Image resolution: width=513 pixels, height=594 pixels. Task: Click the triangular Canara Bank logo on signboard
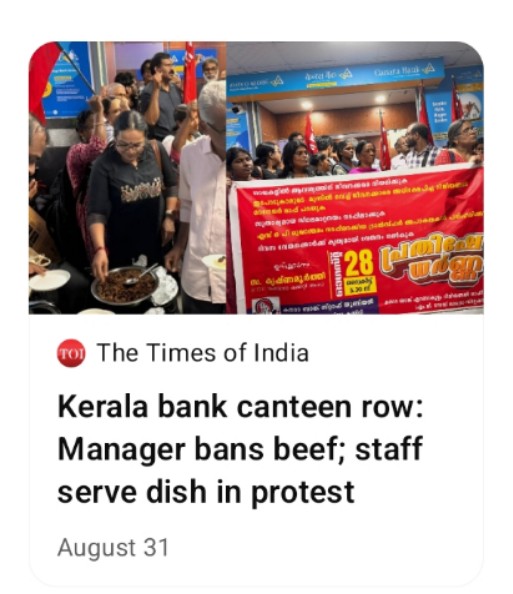[428, 69]
